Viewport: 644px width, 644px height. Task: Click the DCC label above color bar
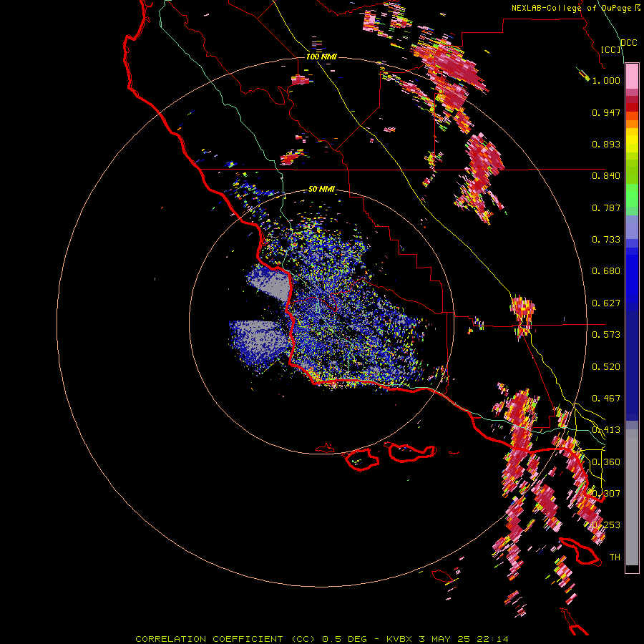click(x=628, y=43)
